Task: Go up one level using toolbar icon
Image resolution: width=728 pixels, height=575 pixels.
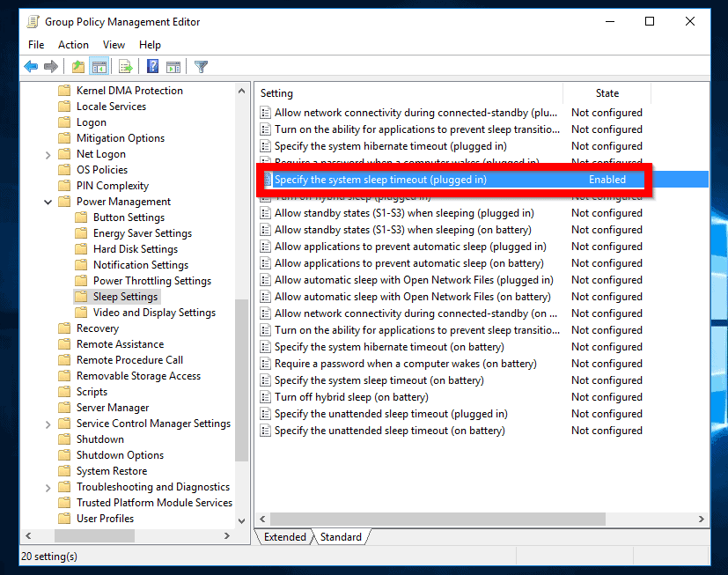Action: point(78,67)
